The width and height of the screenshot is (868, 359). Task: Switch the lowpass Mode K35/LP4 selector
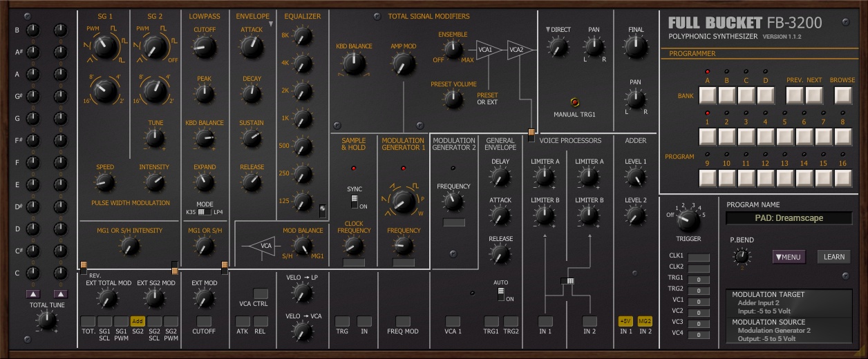coord(204,212)
